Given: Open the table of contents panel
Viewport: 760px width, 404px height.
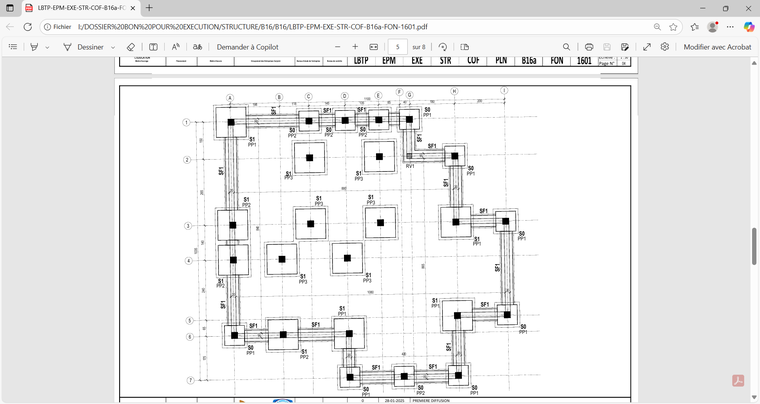Looking at the screenshot, I should click(13, 47).
